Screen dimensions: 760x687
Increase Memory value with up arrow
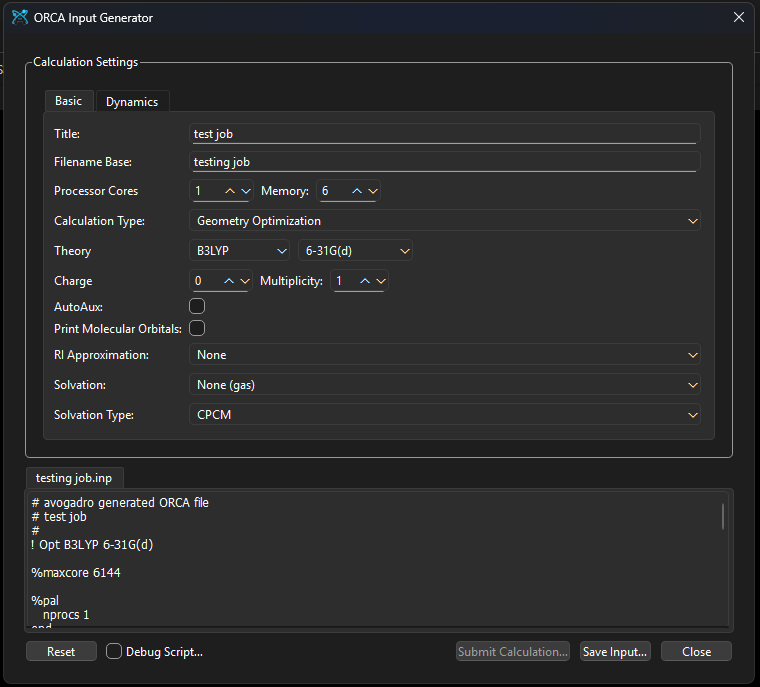point(356,191)
